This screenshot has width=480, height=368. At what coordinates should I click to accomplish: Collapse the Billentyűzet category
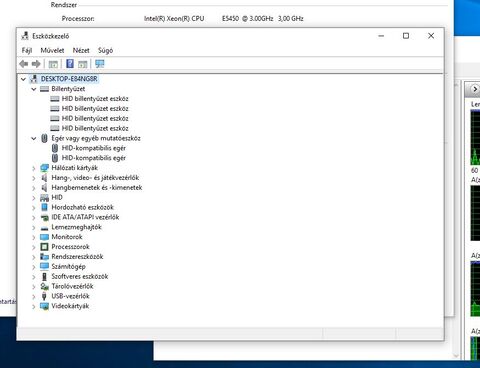point(34,89)
